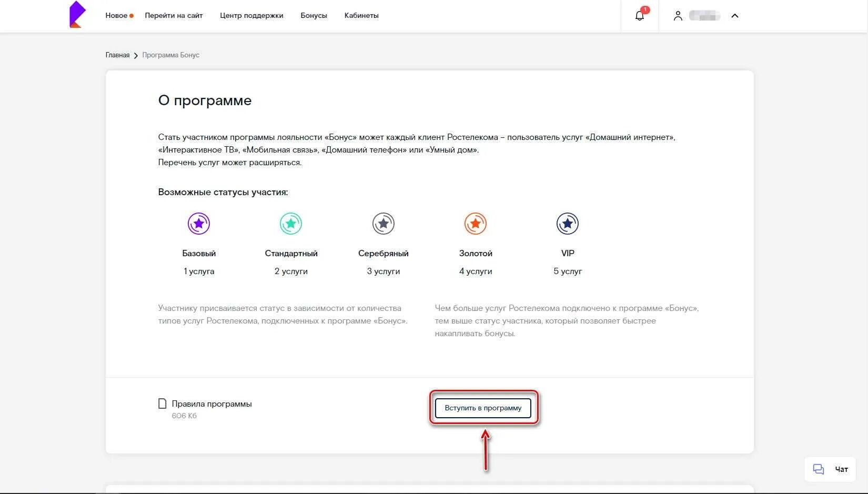Click the Золотой status star icon
Viewport: 868px width, 494px height.
476,224
